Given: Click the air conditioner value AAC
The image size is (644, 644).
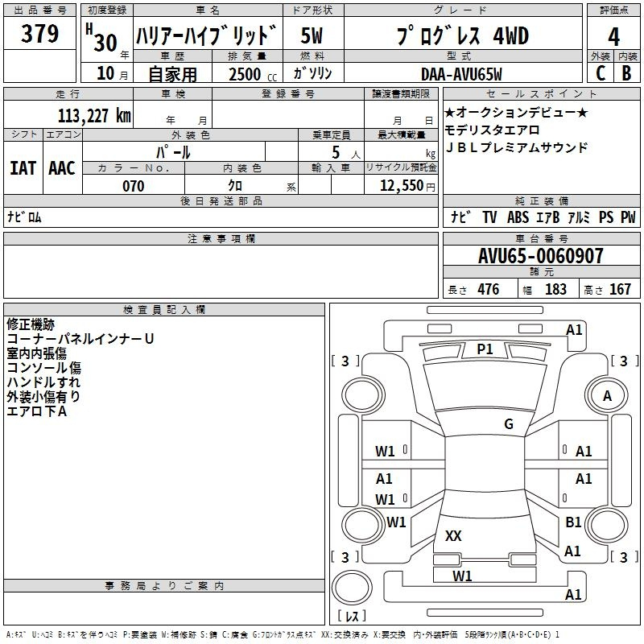Looking at the screenshot, I should (62, 168).
